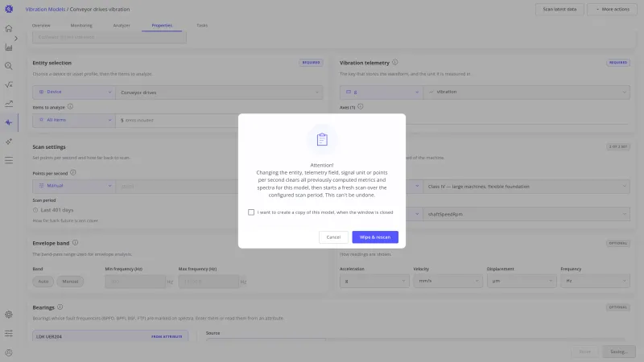Click info icon beside Bearings

click(60, 307)
